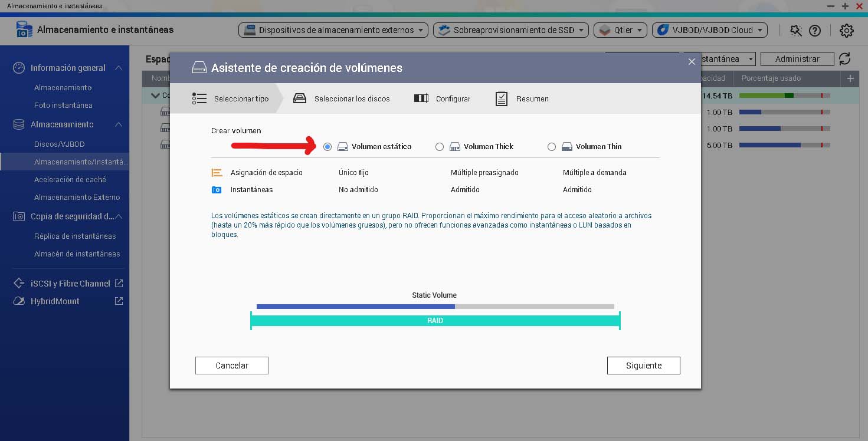Click the Static Volume blue usage bar
This screenshot has height=441, width=868.
coord(355,307)
